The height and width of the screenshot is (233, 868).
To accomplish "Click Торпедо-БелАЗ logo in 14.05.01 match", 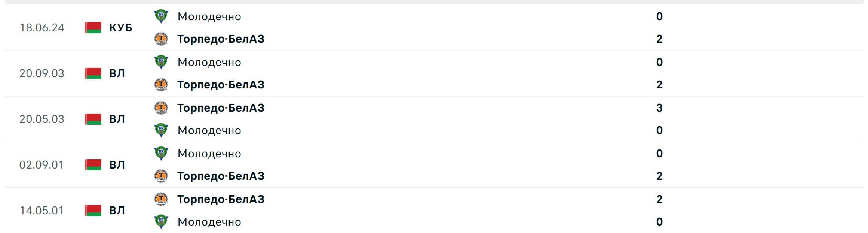I will click(161, 199).
